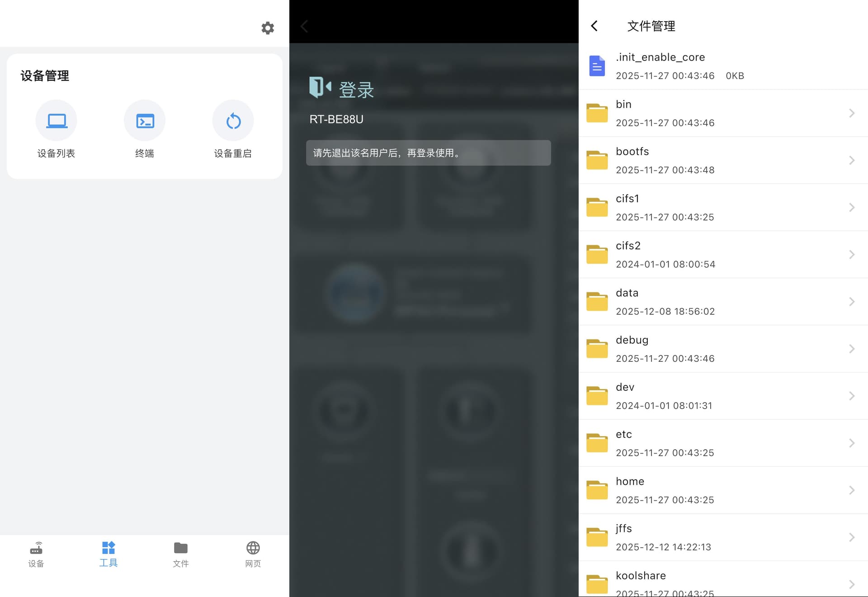
Task: Expand the bin folder chevron
Action: tap(851, 113)
